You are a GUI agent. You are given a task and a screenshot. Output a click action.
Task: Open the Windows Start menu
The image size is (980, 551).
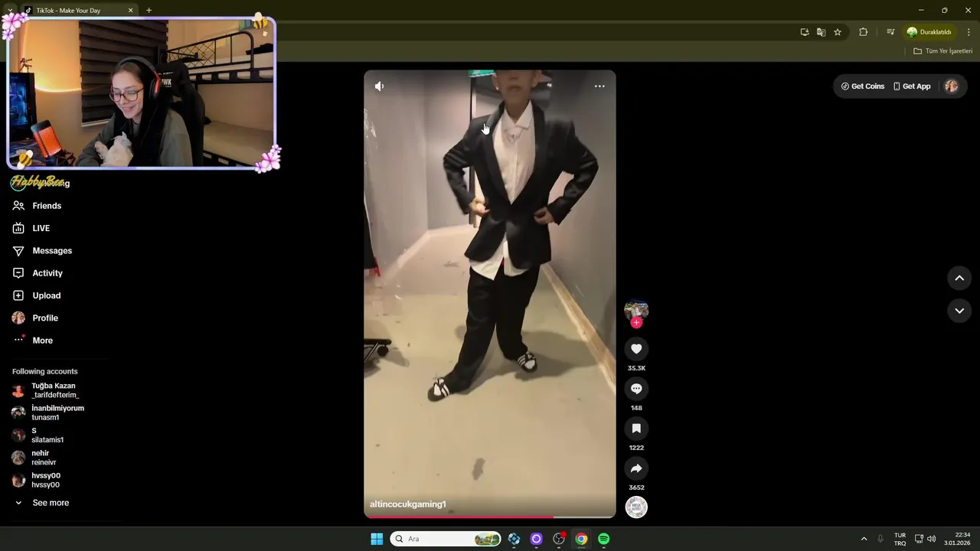(377, 539)
